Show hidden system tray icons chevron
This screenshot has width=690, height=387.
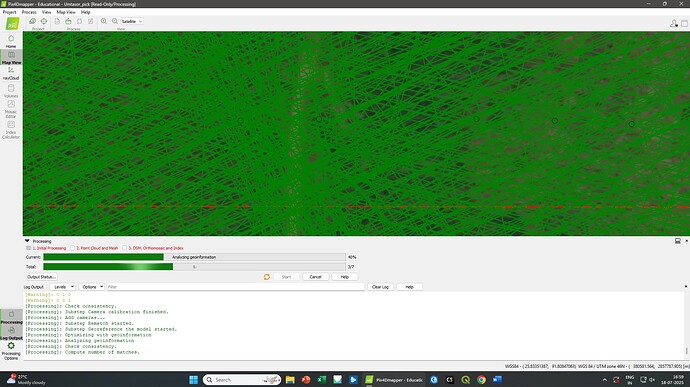(x=605, y=380)
